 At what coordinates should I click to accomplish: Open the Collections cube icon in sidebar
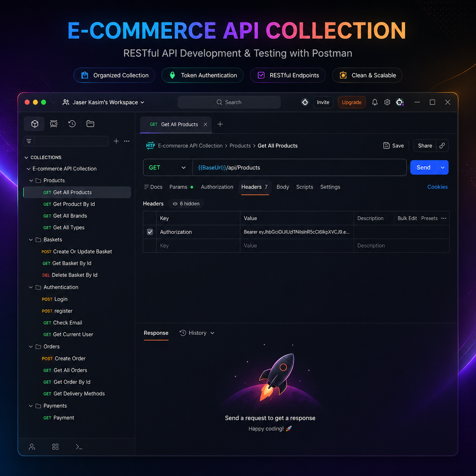pos(35,124)
